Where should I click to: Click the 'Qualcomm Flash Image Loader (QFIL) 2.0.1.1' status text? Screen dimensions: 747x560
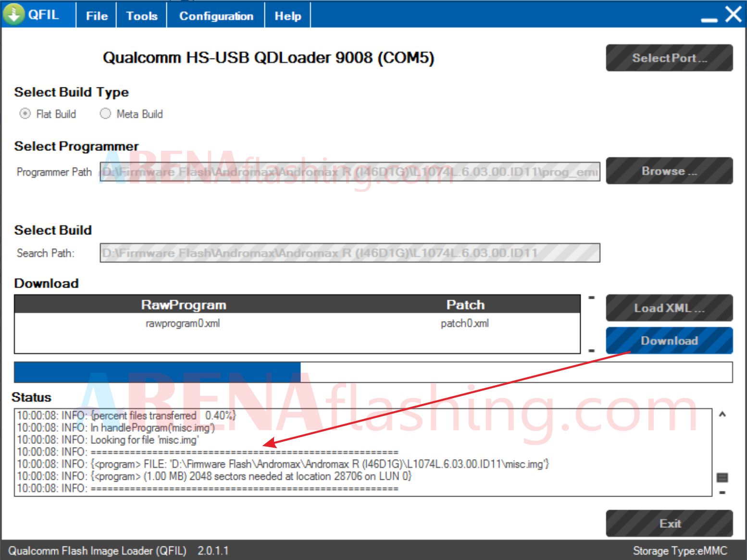click(118, 550)
